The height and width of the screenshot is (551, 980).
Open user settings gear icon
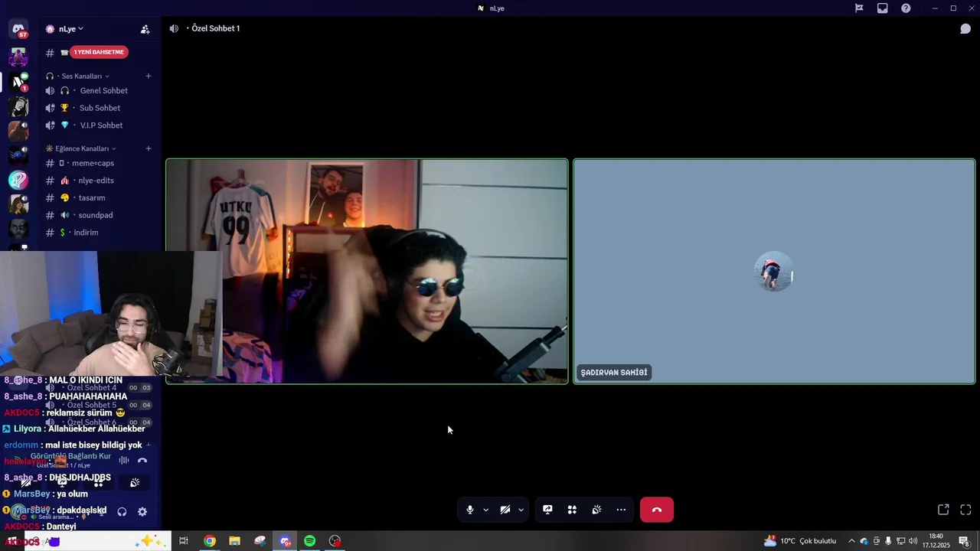pos(142,512)
